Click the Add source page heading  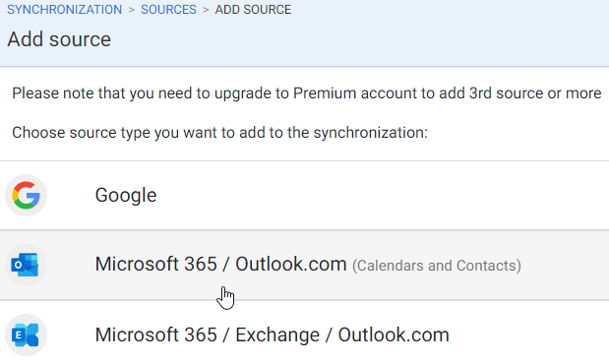[x=59, y=39]
